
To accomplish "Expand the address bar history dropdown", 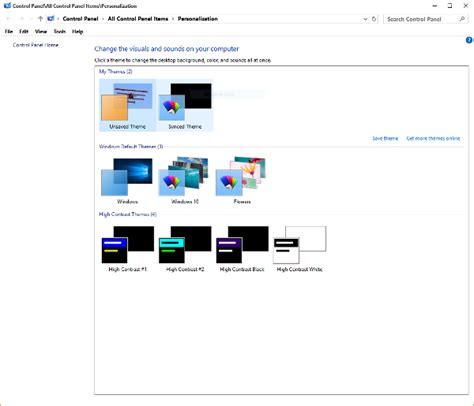I will (x=365, y=19).
